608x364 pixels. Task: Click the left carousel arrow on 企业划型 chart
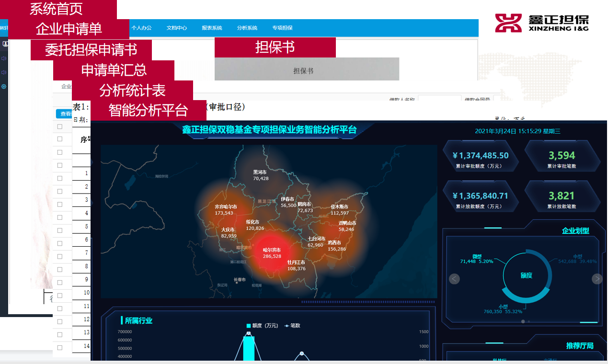(455, 279)
